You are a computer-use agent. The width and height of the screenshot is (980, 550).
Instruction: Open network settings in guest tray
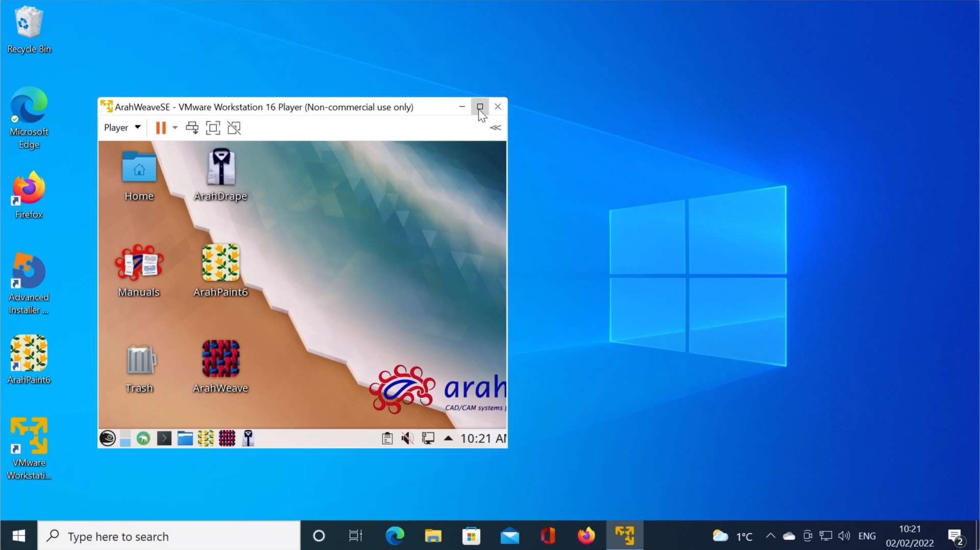tap(428, 438)
